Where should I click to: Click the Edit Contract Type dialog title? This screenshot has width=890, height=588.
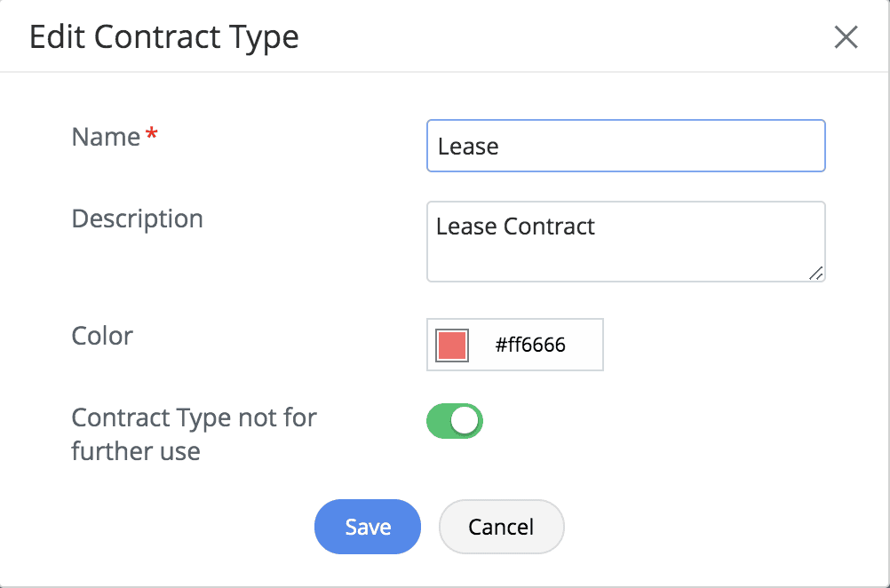point(164,37)
